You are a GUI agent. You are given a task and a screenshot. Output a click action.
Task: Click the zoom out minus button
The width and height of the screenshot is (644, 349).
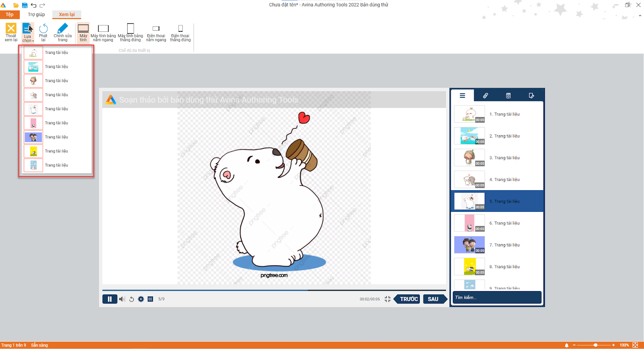click(x=574, y=345)
